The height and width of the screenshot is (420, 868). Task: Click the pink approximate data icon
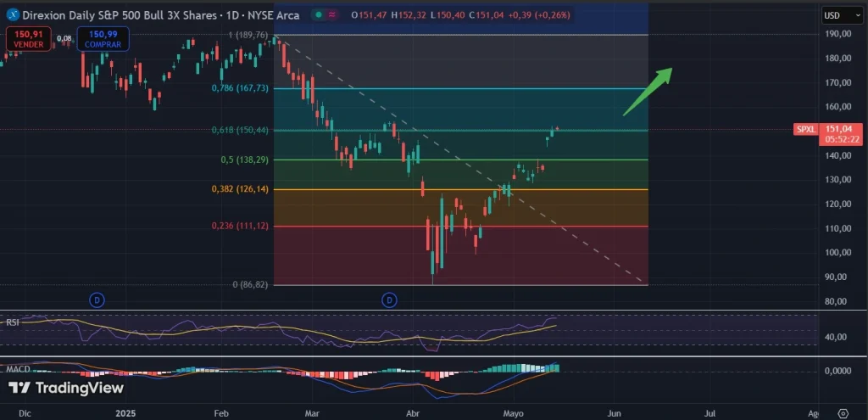point(332,15)
